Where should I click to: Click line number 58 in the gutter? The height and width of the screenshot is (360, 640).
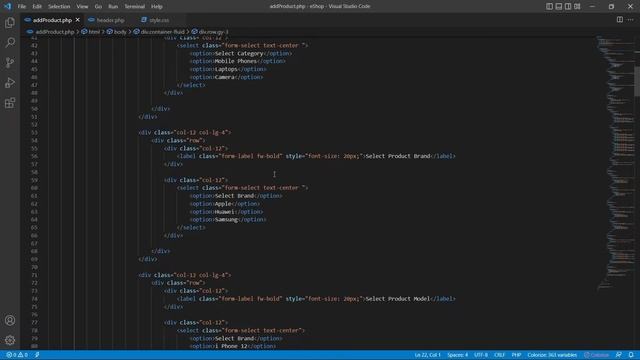[x=34, y=172]
